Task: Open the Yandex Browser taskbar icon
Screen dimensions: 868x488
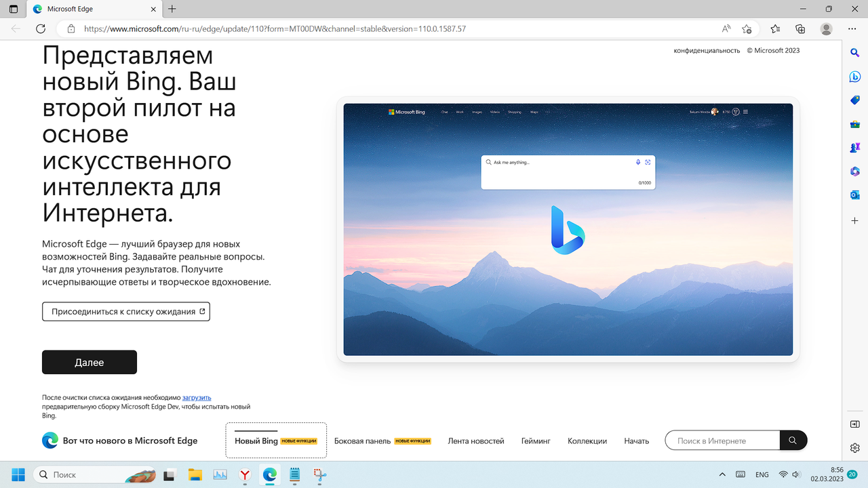Action: (x=245, y=474)
